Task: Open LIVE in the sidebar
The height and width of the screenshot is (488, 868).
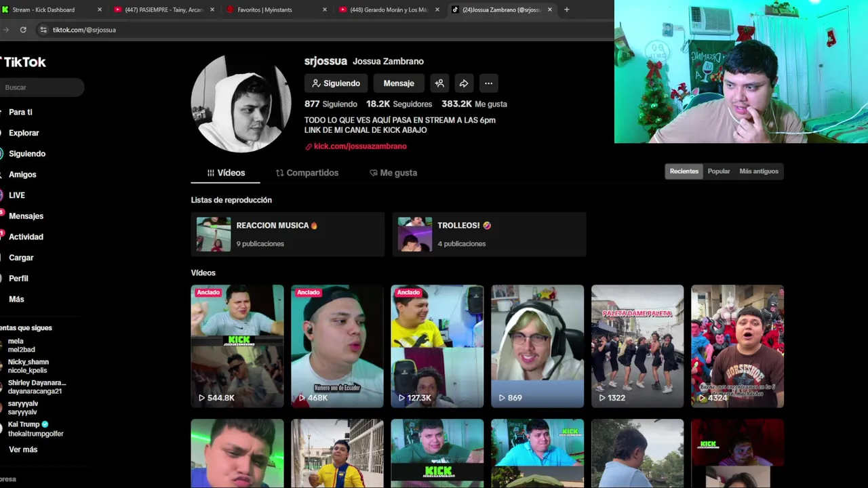Action: (17, 195)
